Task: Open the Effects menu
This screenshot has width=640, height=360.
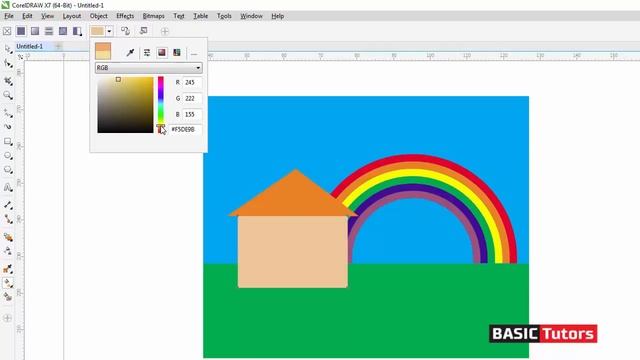Action: tap(125, 16)
